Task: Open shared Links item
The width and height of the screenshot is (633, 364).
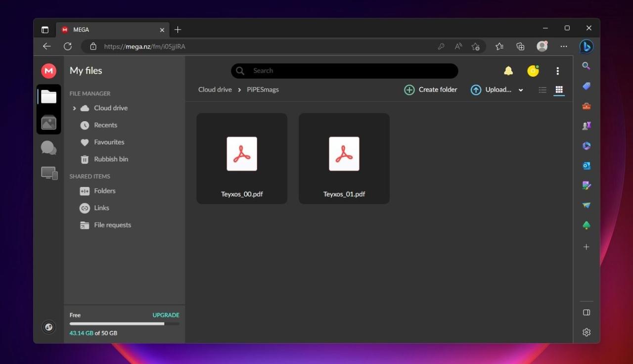Action: tap(95, 208)
